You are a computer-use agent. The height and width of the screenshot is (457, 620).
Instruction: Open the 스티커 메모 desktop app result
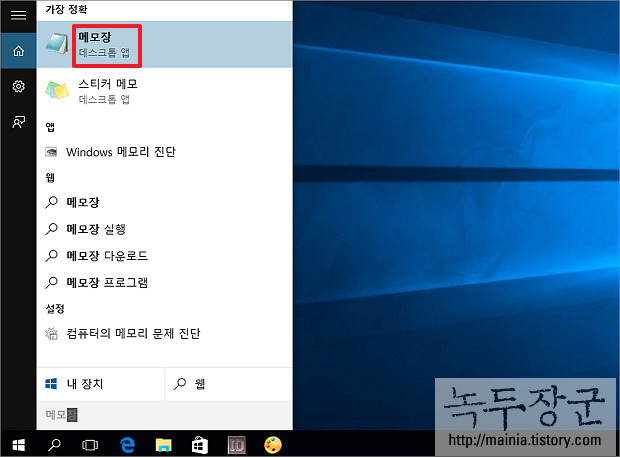(x=164, y=91)
